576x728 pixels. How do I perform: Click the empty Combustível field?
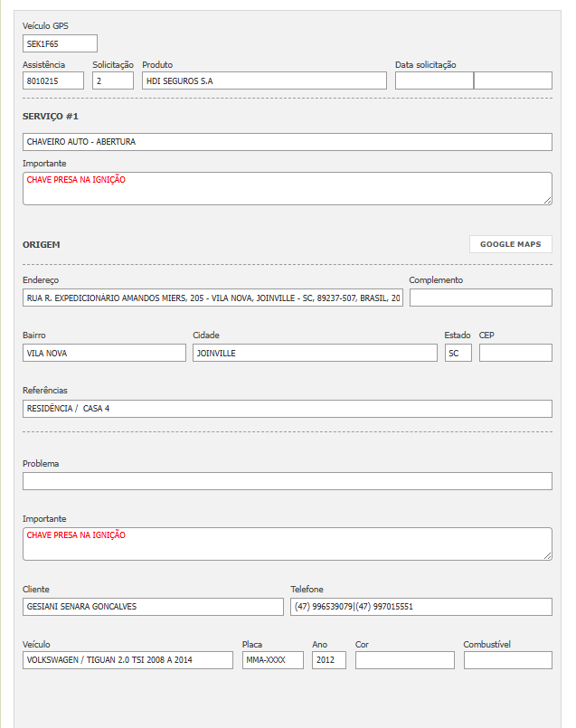pyautogui.click(x=507, y=660)
